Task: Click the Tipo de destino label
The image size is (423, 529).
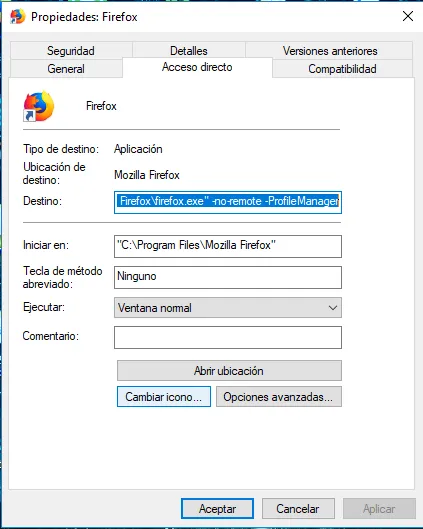Action: pos(61,149)
